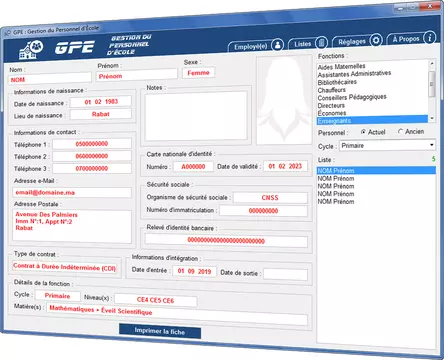The height and width of the screenshot is (360, 444).
Task: Select the first NOM Prénom list entry
Action: [x=376, y=170]
